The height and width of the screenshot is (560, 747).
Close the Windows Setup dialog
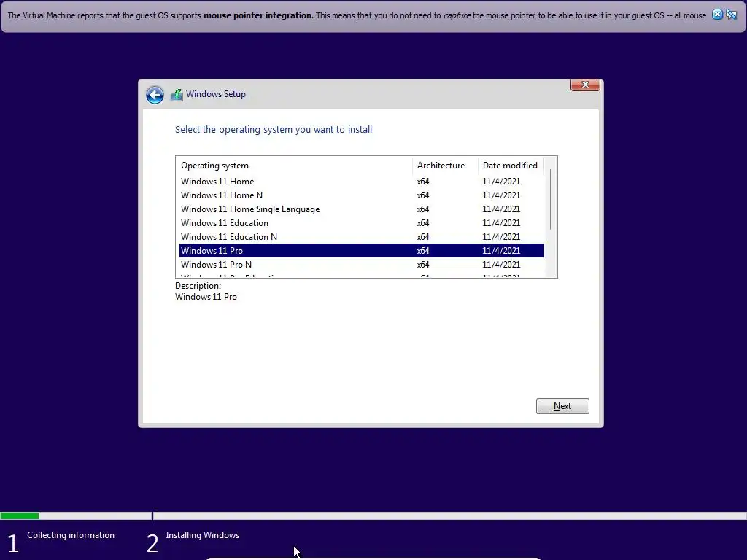point(585,85)
